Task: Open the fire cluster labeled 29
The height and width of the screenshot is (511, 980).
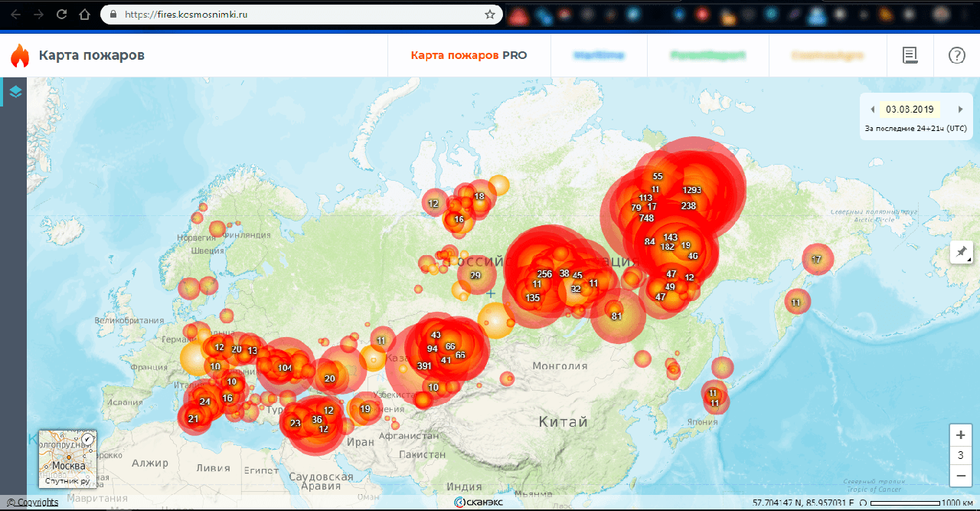Action: pyautogui.click(x=475, y=276)
